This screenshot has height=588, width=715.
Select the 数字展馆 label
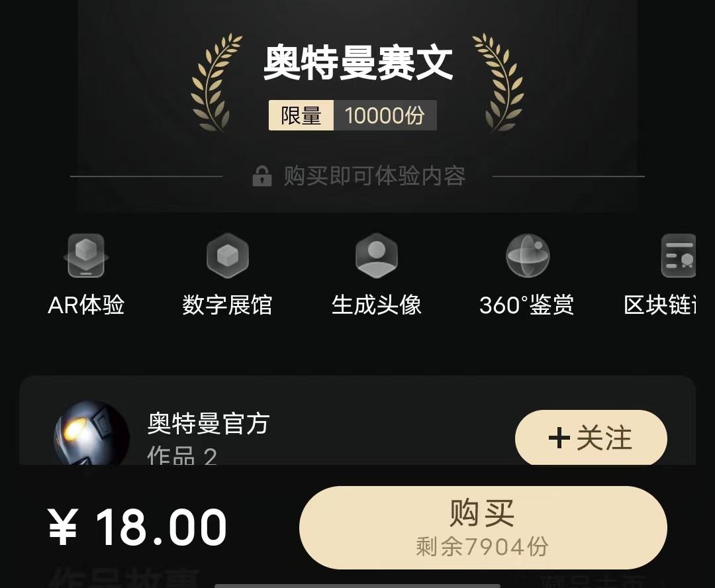click(227, 305)
